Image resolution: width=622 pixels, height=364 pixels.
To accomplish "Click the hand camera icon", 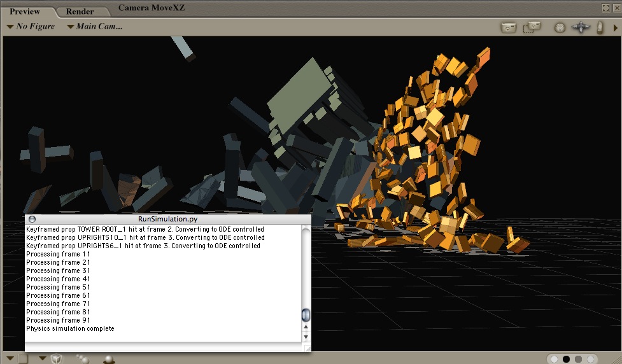I will click(600, 27).
